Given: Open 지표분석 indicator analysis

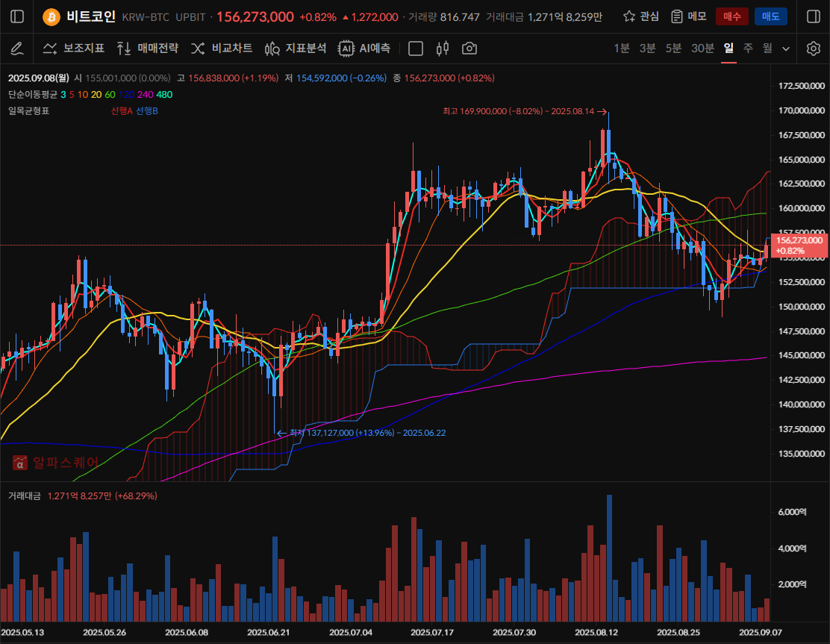Looking at the screenshot, I should point(296,49).
